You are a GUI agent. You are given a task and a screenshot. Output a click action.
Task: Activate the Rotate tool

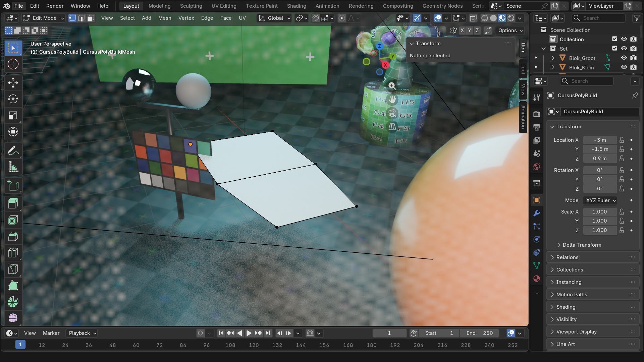13,99
